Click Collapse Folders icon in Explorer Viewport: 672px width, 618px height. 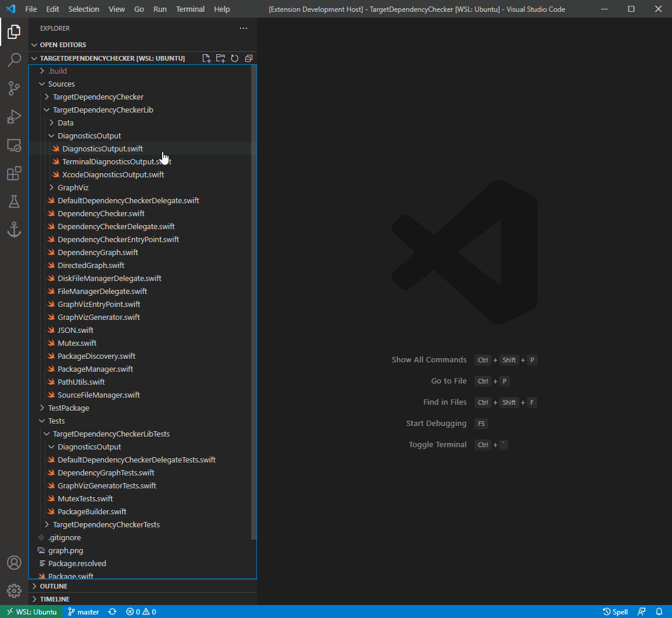click(x=249, y=58)
